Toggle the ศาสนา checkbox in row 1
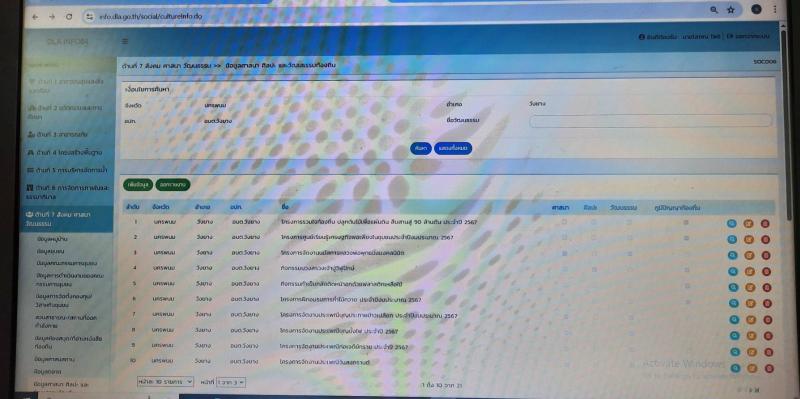Viewport: 800px width, 399px height. [564, 222]
